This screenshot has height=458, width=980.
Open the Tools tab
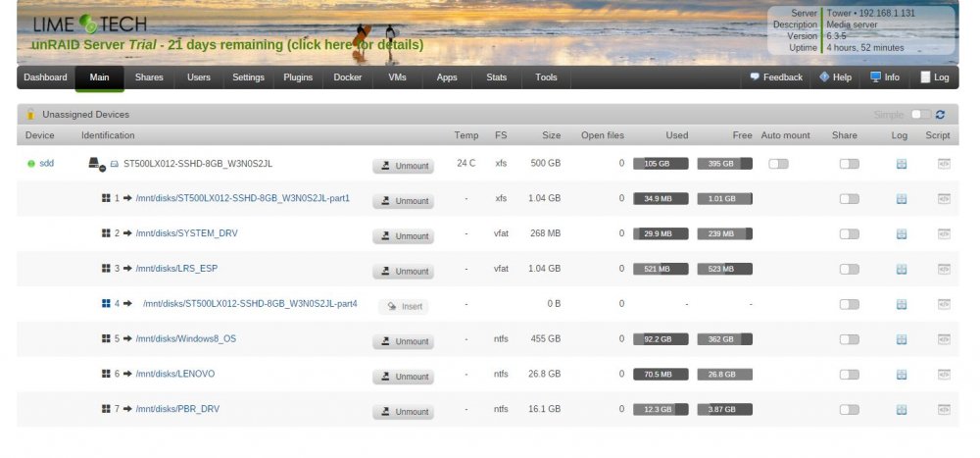(546, 77)
